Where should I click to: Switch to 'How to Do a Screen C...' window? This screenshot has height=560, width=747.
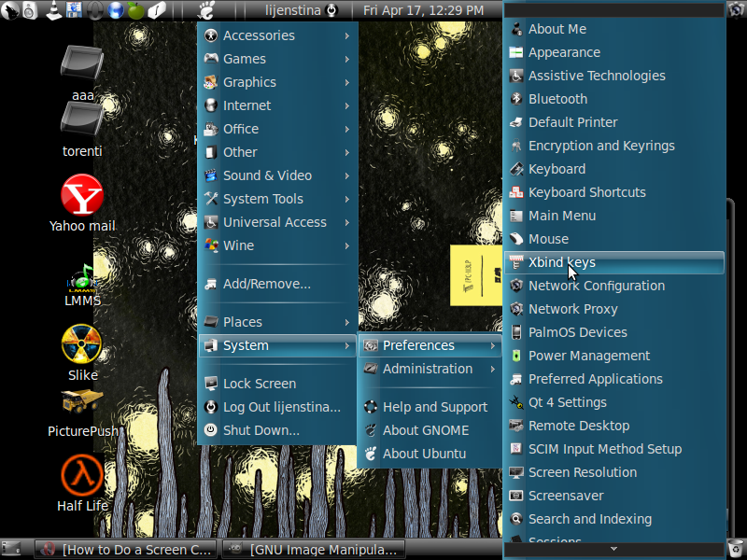126,549
